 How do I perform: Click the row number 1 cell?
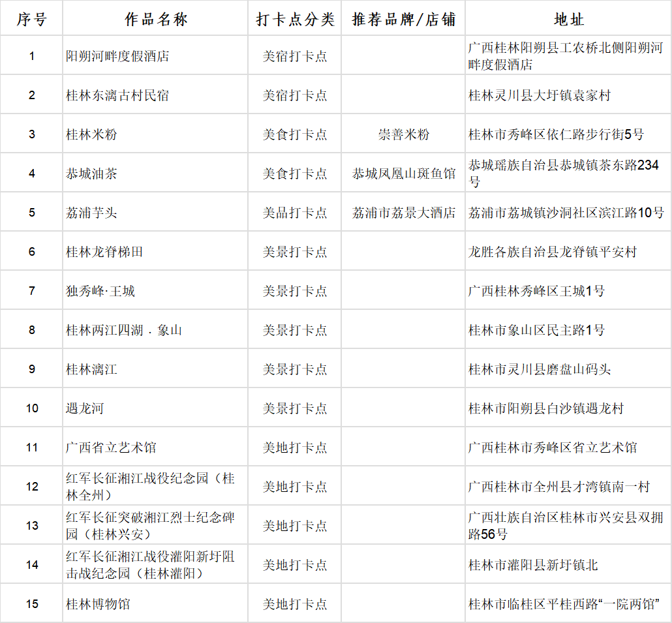coord(32,56)
